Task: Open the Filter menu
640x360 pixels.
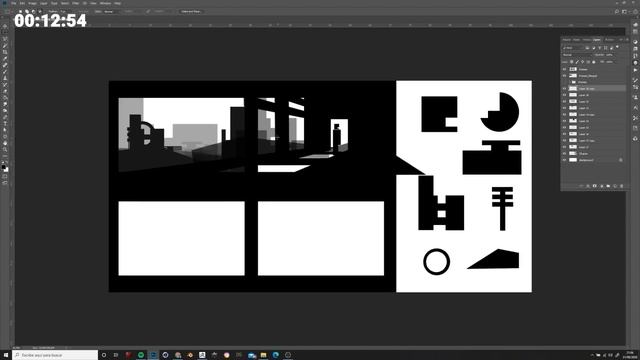Action: coord(75,3)
